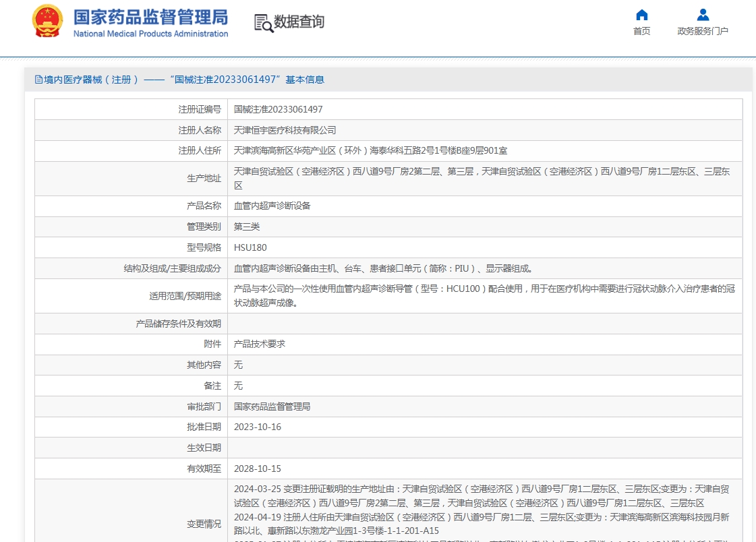Click the 国家药品监督管理局 site title

(x=150, y=17)
